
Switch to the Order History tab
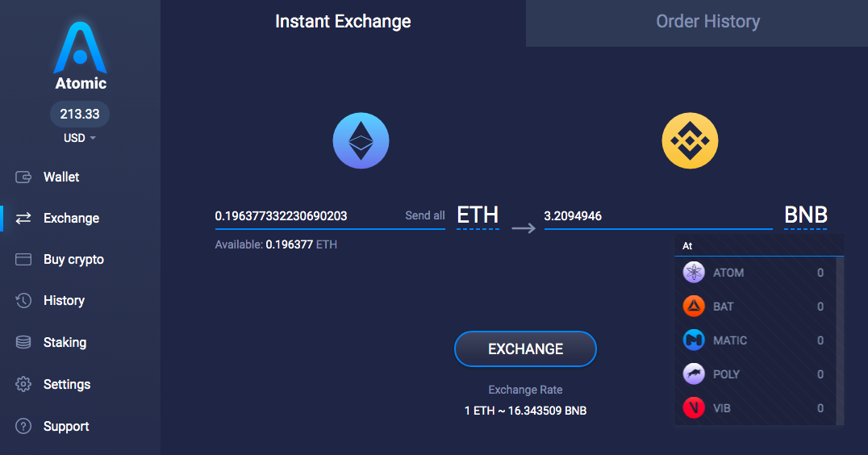tap(707, 22)
